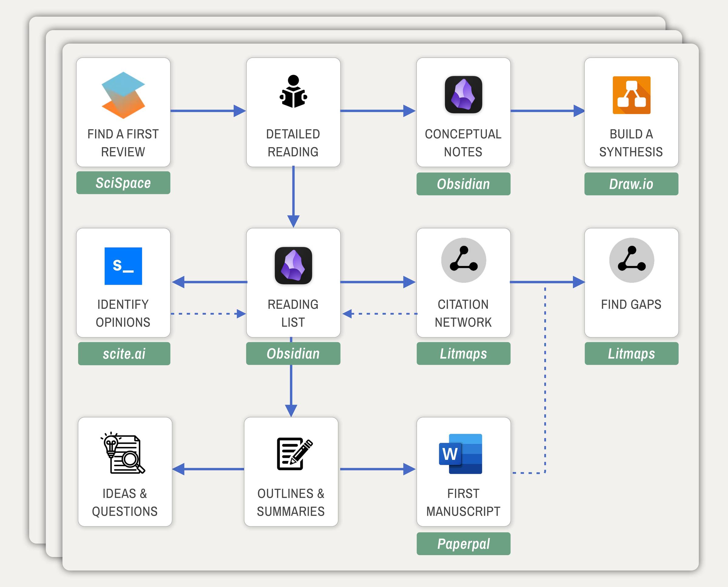Click the Obsidian label under Conceptual Notes
Viewport: 728px width, 587px height.
pos(463,184)
